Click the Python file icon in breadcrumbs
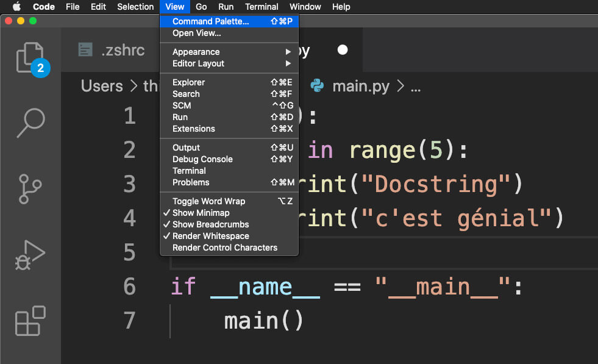The width and height of the screenshot is (598, 364). [317, 86]
